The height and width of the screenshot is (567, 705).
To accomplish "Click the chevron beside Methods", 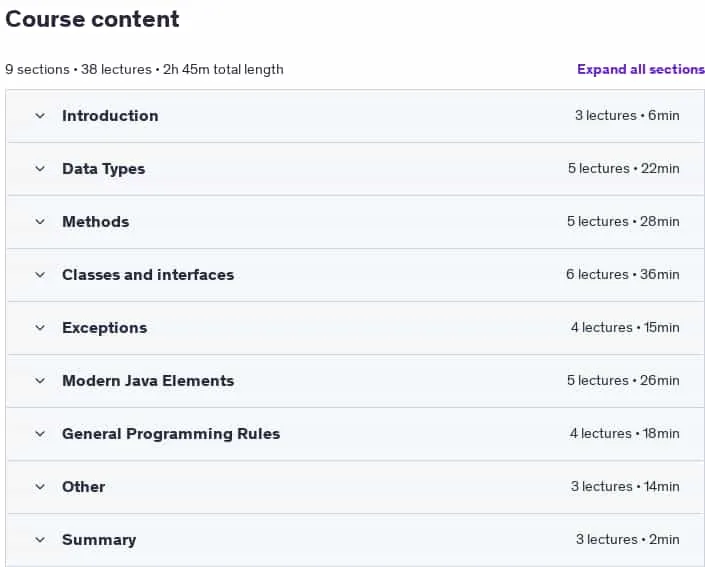I will click(x=40, y=222).
